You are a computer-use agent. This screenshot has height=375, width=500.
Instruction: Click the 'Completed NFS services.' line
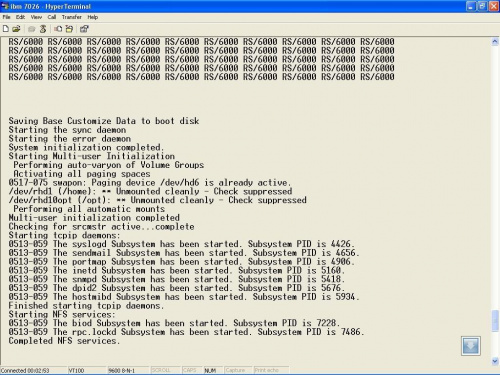tap(64, 341)
